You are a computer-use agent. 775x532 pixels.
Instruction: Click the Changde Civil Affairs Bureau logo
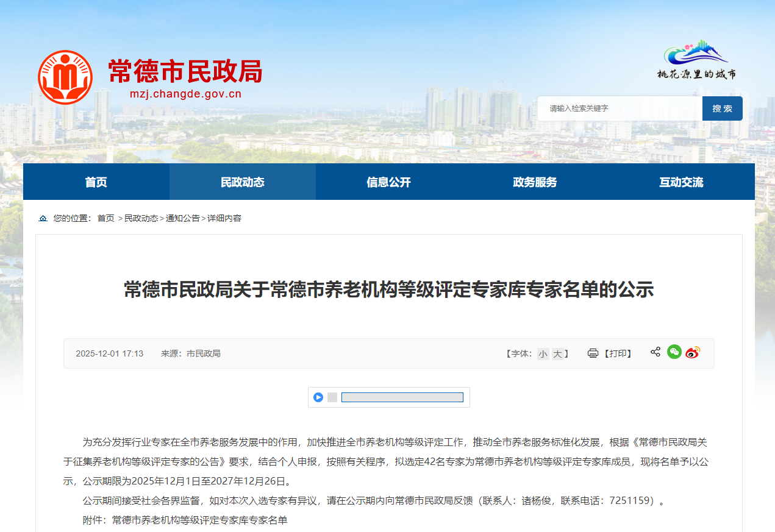click(65, 77)
